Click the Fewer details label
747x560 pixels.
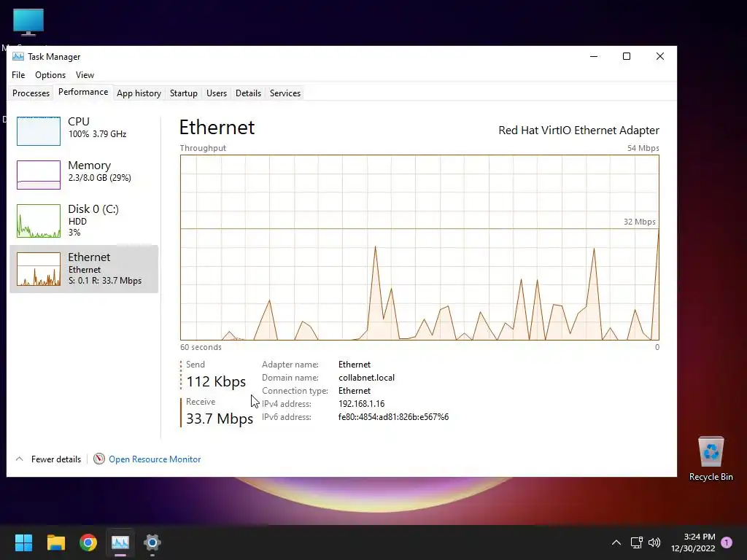point(55,459)
